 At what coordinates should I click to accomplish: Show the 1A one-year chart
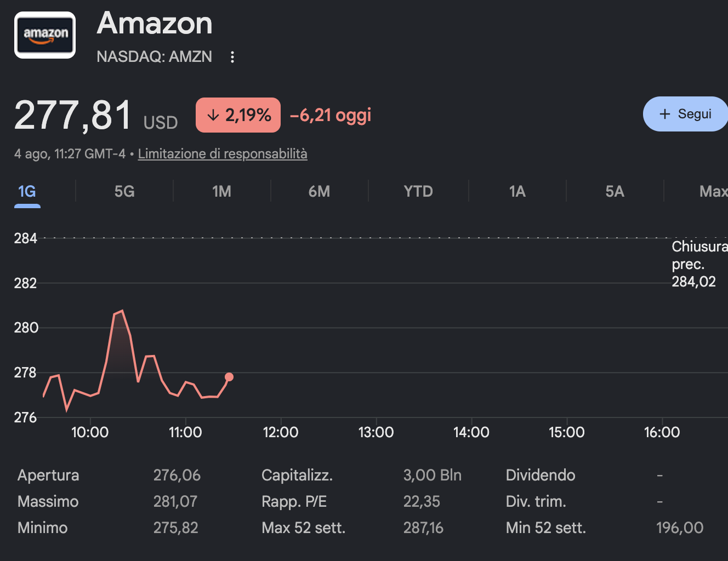point(517,191)
